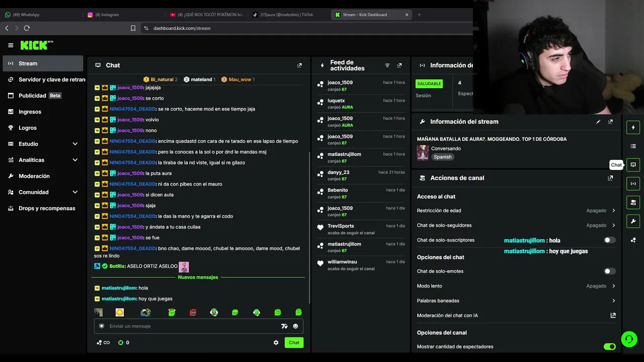Switch to the YouTube Pokémon browser tab
This screenshot has width=644, height=362.
tap(206, 15)
